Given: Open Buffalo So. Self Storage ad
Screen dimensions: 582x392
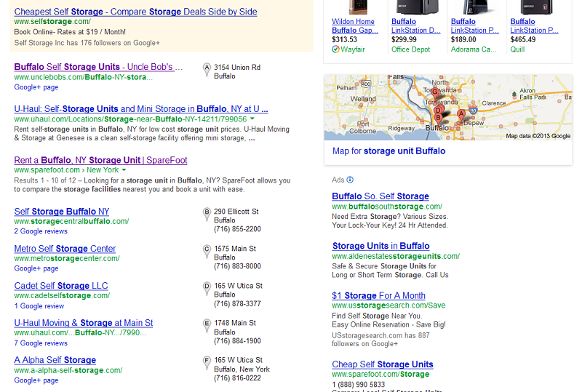Looking at the screenshot, I should [x=380, y=196].
